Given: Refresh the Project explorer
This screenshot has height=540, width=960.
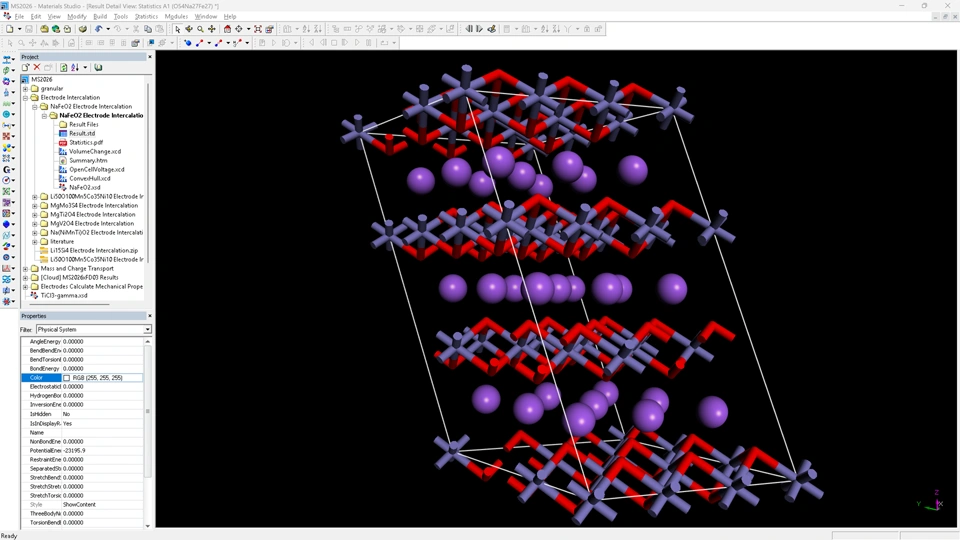Looking at the screenshot, I should pyautogui.click(x=64, y=67).
